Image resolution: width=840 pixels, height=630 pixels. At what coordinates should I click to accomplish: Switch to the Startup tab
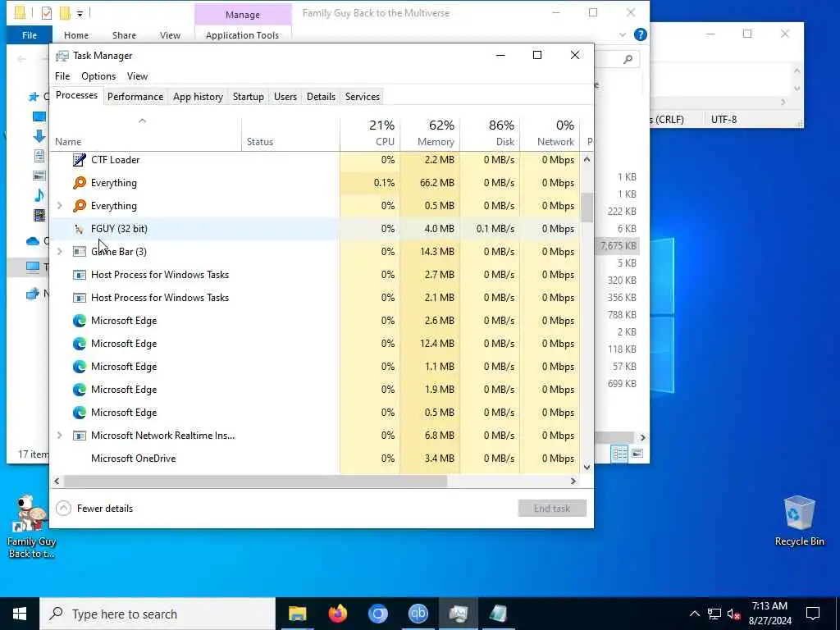(248, 97)
